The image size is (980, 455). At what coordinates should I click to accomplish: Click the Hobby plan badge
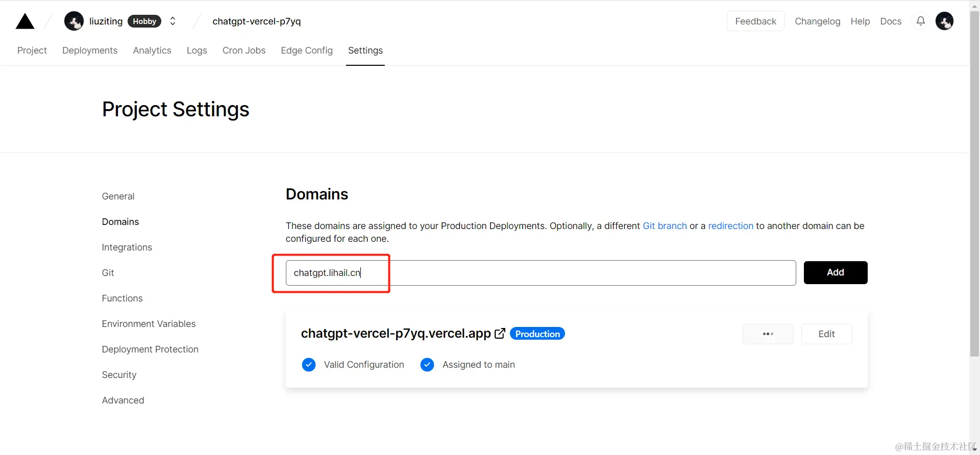(144, 21)
